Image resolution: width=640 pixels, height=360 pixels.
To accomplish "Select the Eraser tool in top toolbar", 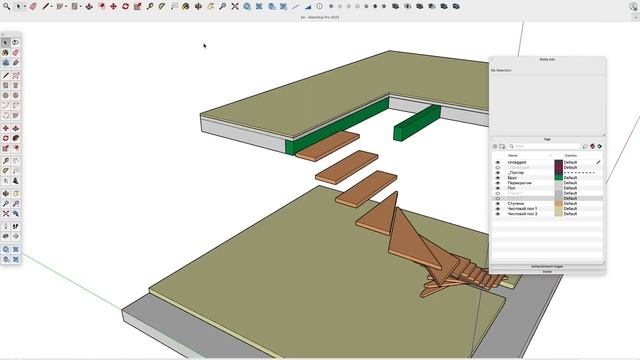I will tap(33, 7).
